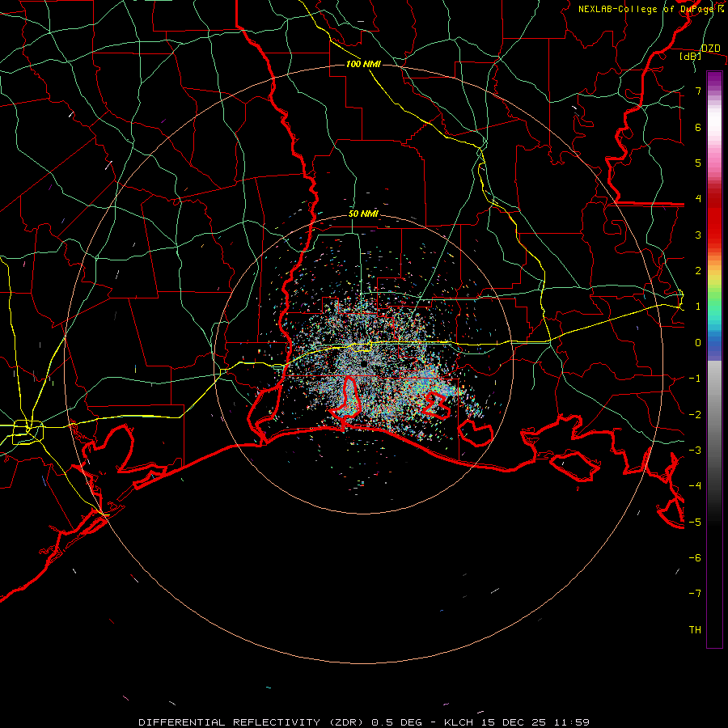
Task: Click the 7 value on color scale
Action: click(x=698, y=91)
